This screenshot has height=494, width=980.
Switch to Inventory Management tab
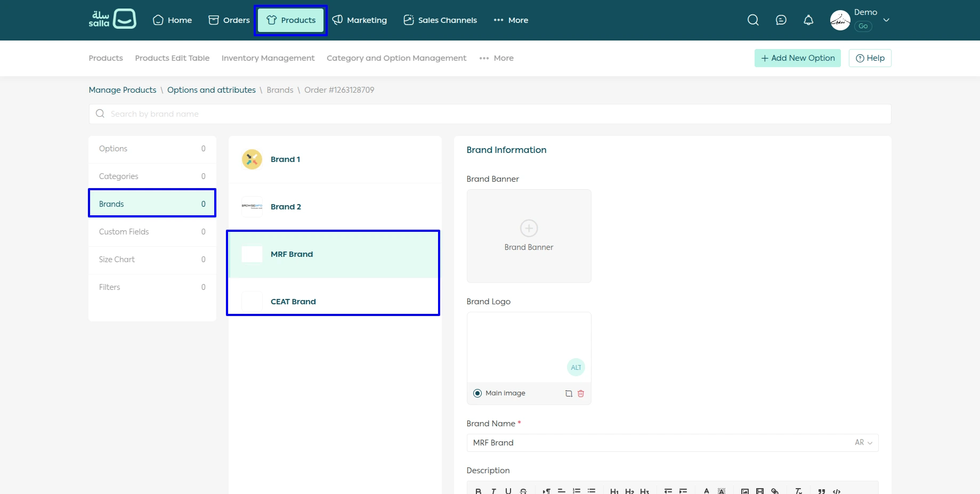tap(268, 58)
